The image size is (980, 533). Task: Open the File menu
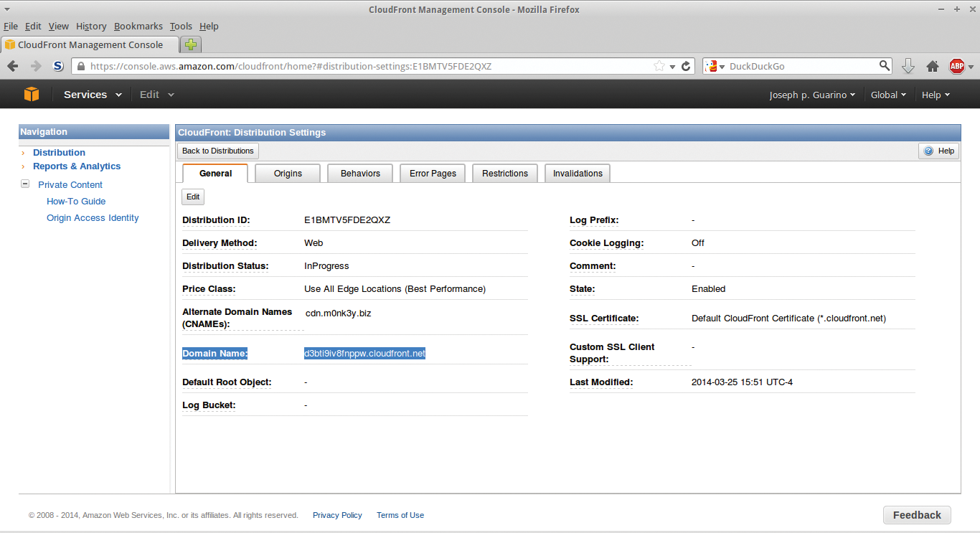(11, 26)
